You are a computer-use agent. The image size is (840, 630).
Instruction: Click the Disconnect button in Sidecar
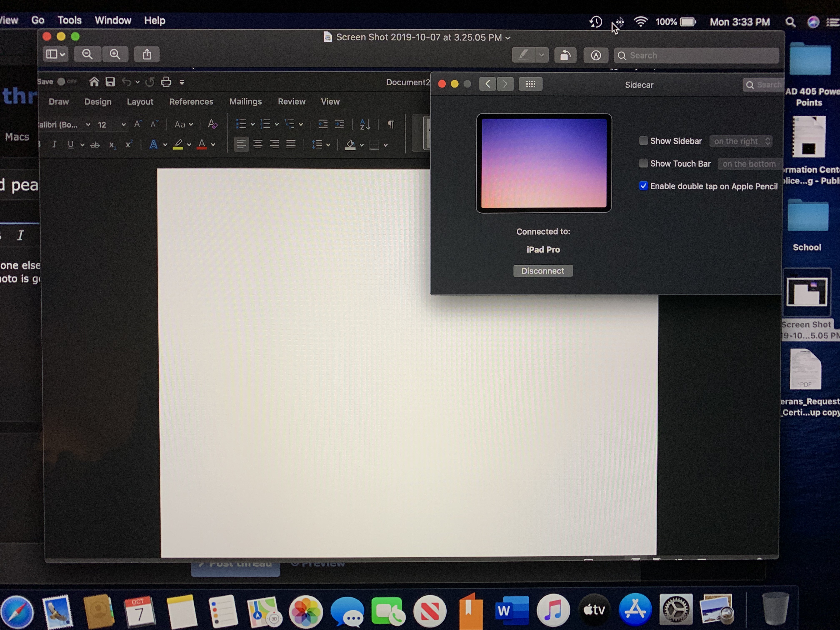coord(543,271)
